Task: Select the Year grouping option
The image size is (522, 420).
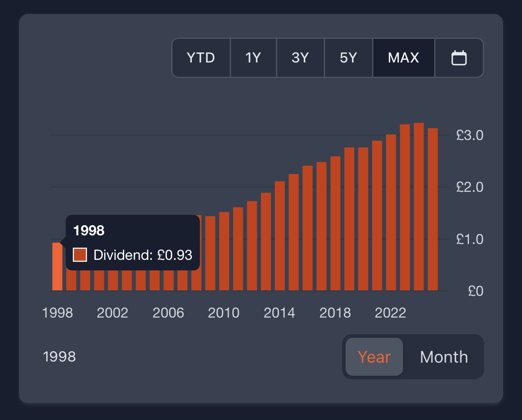Action: tap(374, 357)
